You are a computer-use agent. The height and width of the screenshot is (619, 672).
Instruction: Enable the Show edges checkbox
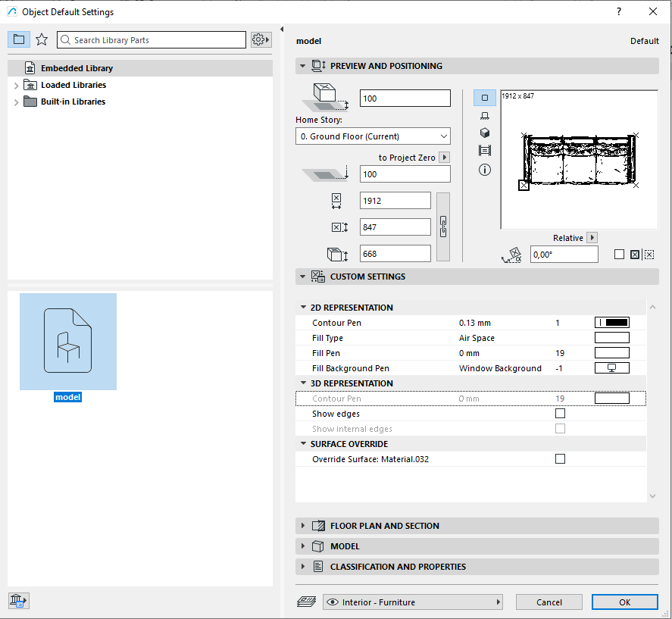click(560, 413)
